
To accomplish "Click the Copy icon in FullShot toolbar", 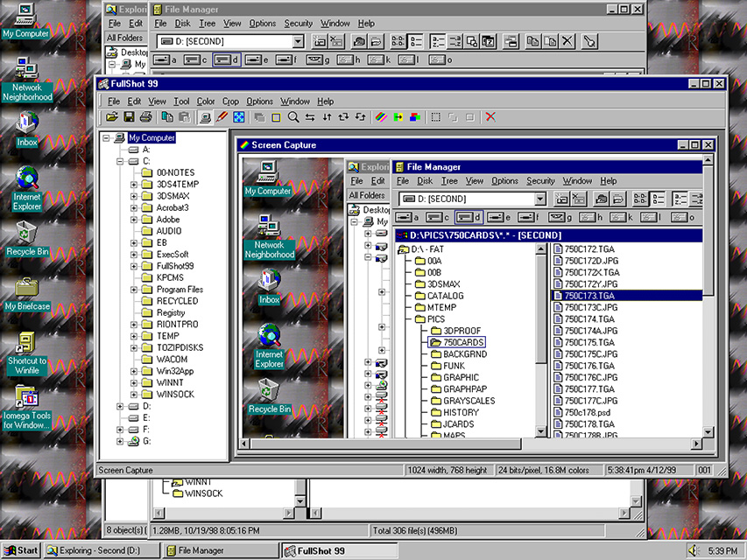I will 167,117.
